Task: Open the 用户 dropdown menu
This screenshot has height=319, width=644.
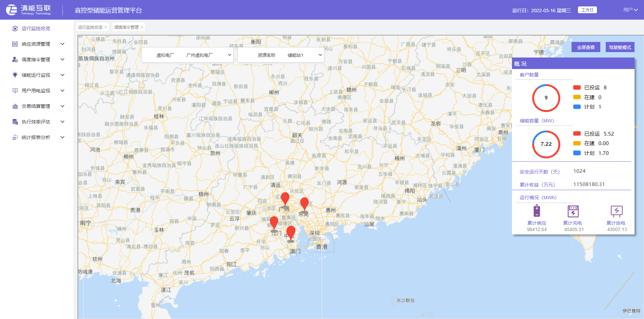Action: 630,10
